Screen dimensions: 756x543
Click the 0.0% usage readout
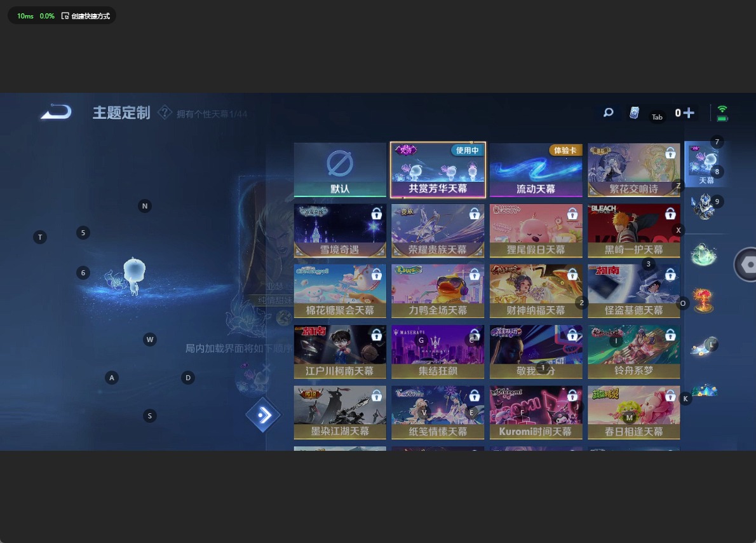pos(47,16)
